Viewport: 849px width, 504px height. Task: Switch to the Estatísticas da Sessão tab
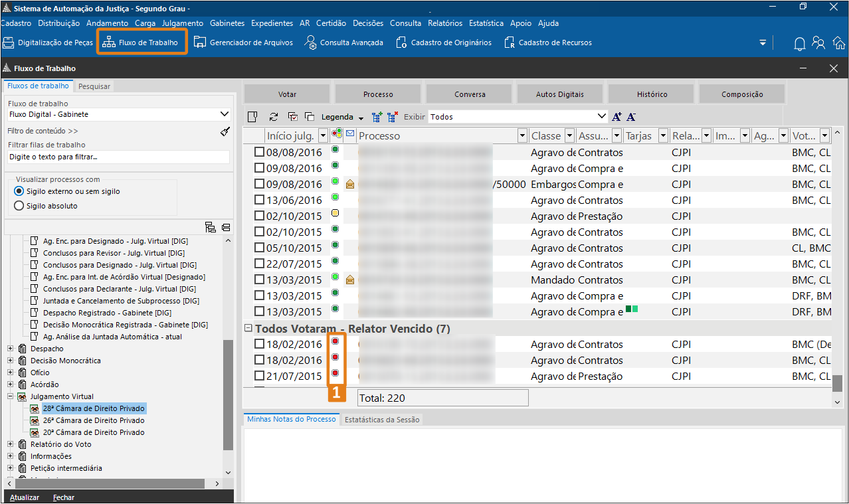[383, 420]
